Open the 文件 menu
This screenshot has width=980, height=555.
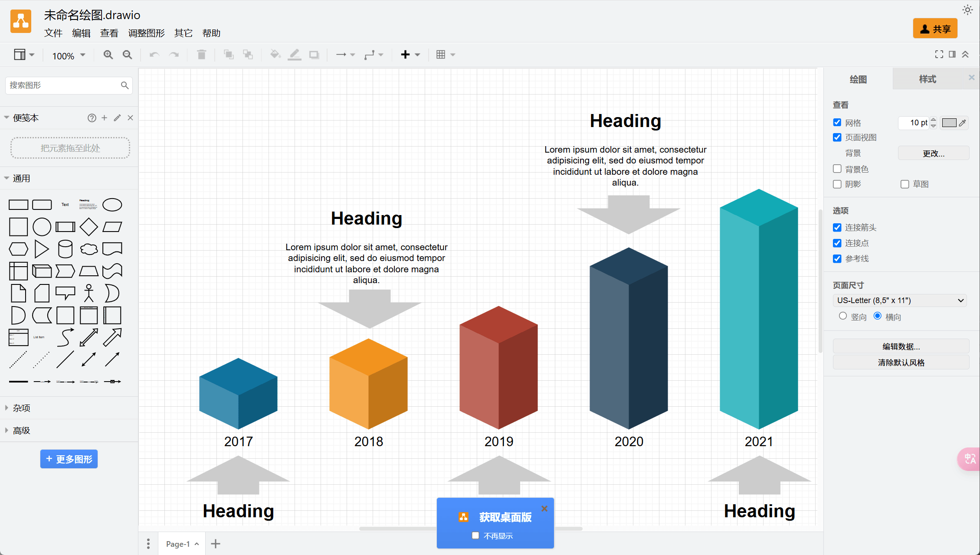53,33
